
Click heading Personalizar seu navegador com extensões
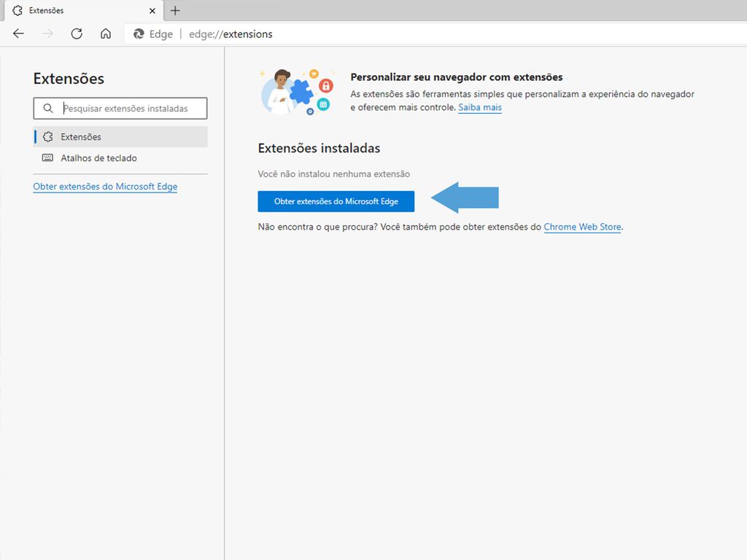pos(457,77)
